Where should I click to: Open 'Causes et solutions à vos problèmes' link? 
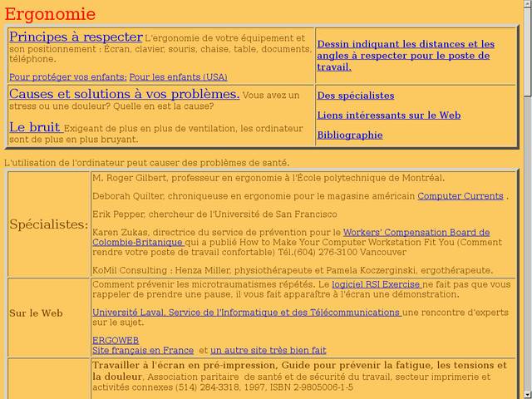point(124,94)
